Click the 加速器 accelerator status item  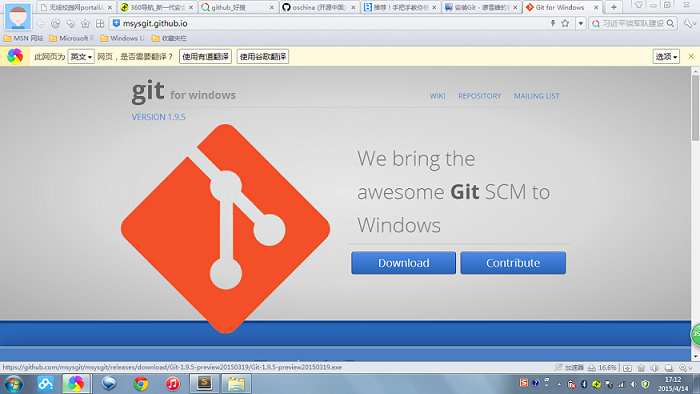tap(569, 368)
